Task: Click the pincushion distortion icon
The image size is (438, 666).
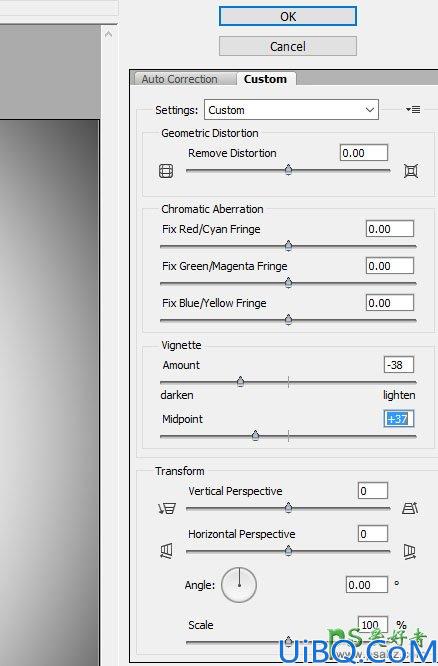Action: pyautogui.click(x=410, y=171)
